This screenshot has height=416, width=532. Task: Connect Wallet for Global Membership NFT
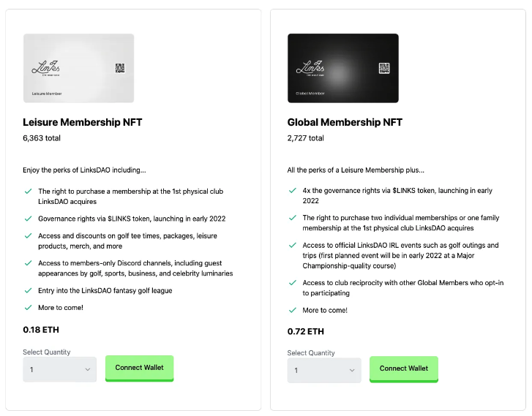click(x=403, y=368)
